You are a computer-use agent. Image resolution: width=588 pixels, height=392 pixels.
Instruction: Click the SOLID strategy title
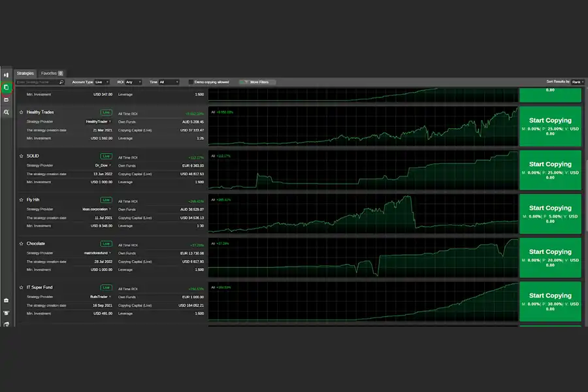tap(33, 156)
